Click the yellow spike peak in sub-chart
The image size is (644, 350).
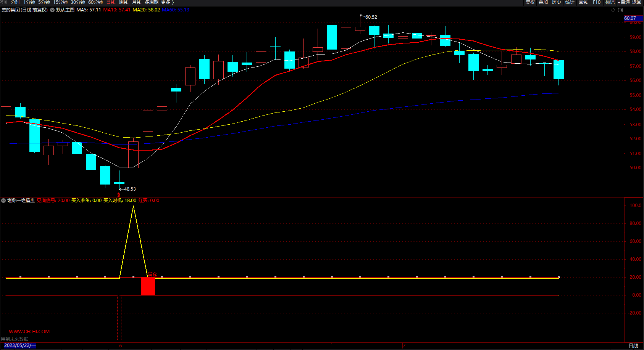pos(133,206)
